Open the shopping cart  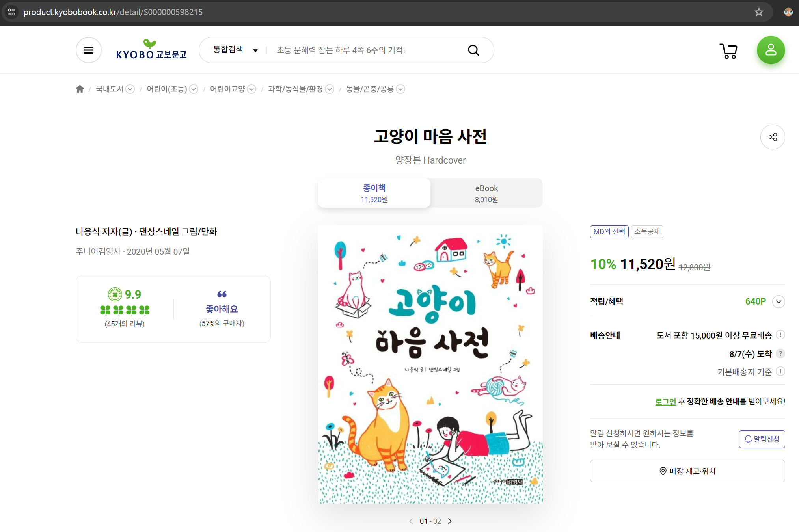(728, 51)
